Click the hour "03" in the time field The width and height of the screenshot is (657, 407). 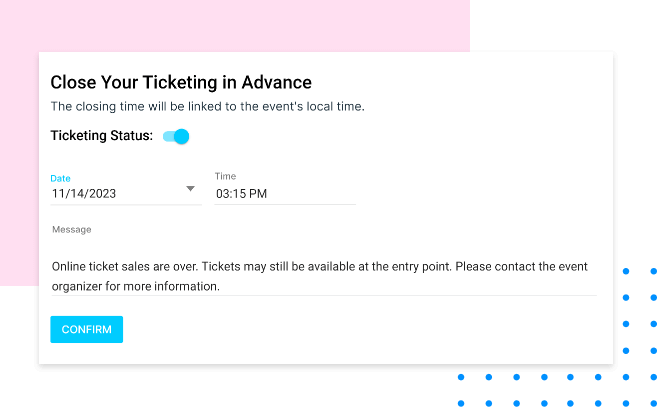point(223,194)
